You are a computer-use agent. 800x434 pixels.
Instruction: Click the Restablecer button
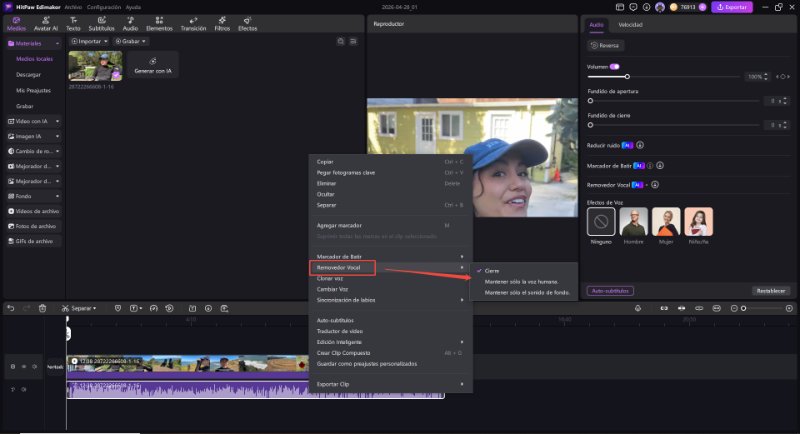point(770,291)
